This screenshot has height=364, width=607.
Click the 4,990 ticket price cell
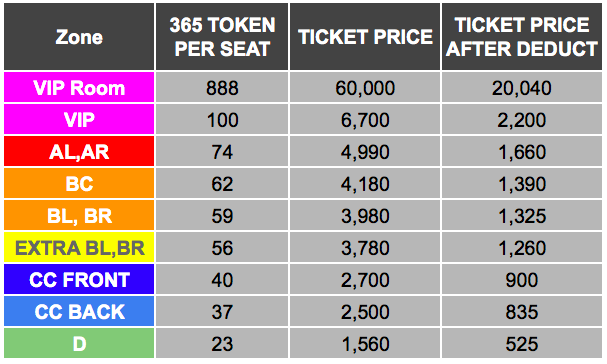point(365,151)
